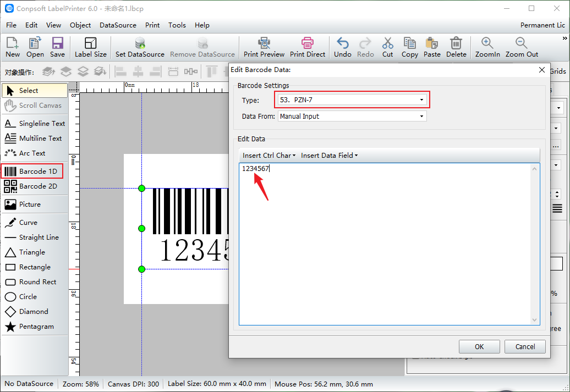Click Zoom: 58% status entry

81,384
